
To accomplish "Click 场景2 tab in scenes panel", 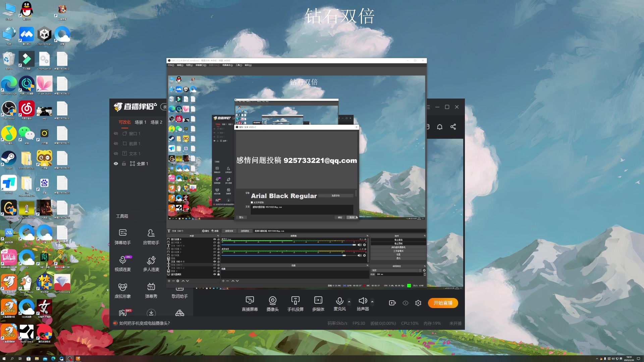I will click(x=157, y=122).
